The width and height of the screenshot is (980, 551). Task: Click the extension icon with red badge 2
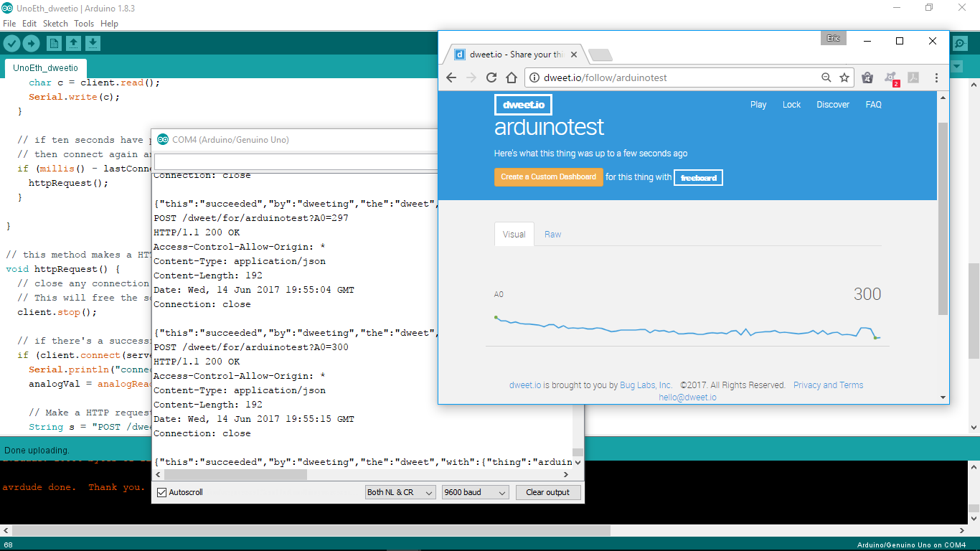pyautogui.click(x=891, y=78)
